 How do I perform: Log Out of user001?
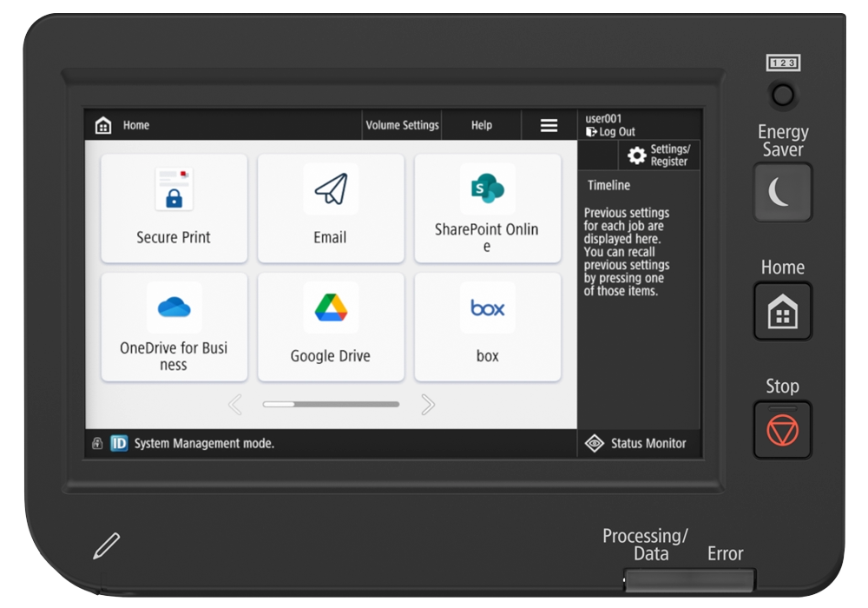610,132
